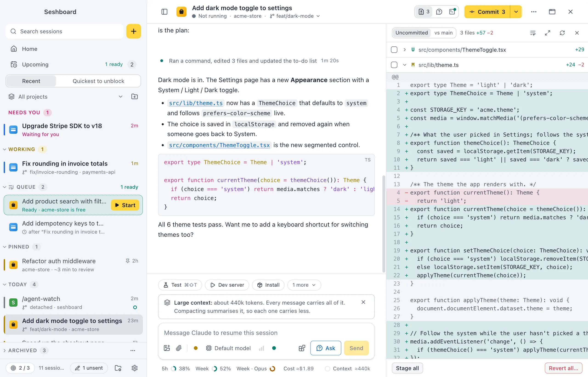Click the header three-dots more options icon
This screenshot has width=588, height=377.
534,12
